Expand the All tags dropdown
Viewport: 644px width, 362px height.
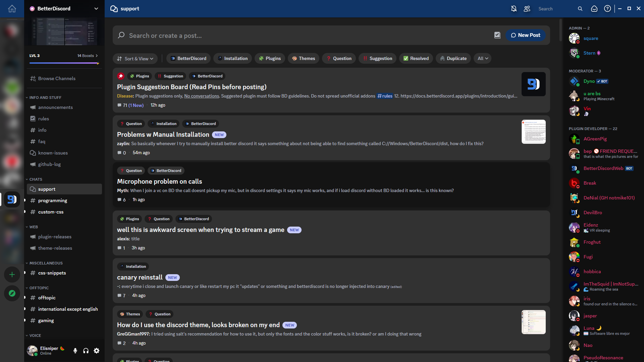(x=483, y=58)
